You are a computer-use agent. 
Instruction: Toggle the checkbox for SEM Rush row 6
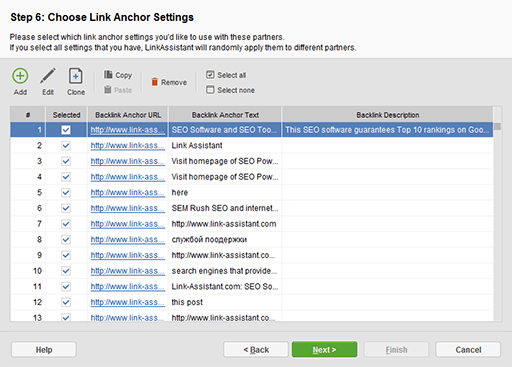tap(66, 208)
